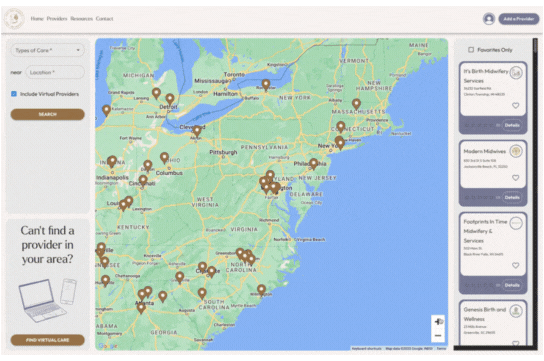Open the Types of Care dropdown

pos(48,50)
